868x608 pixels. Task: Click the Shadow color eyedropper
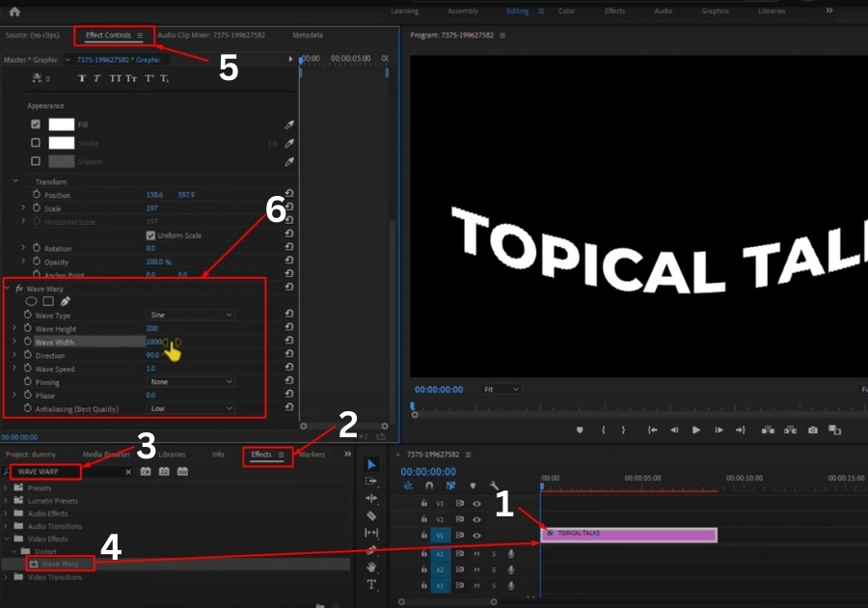coord(289,162)
